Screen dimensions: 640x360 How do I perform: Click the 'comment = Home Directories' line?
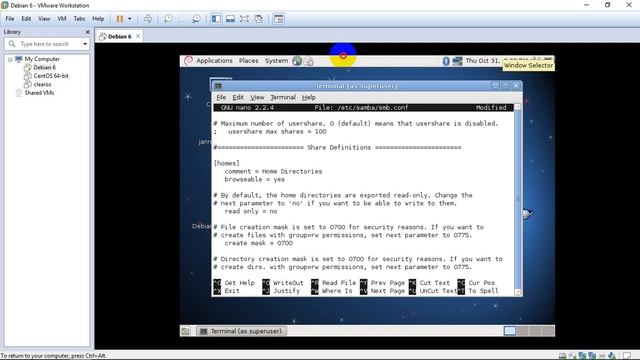[273, 171]
